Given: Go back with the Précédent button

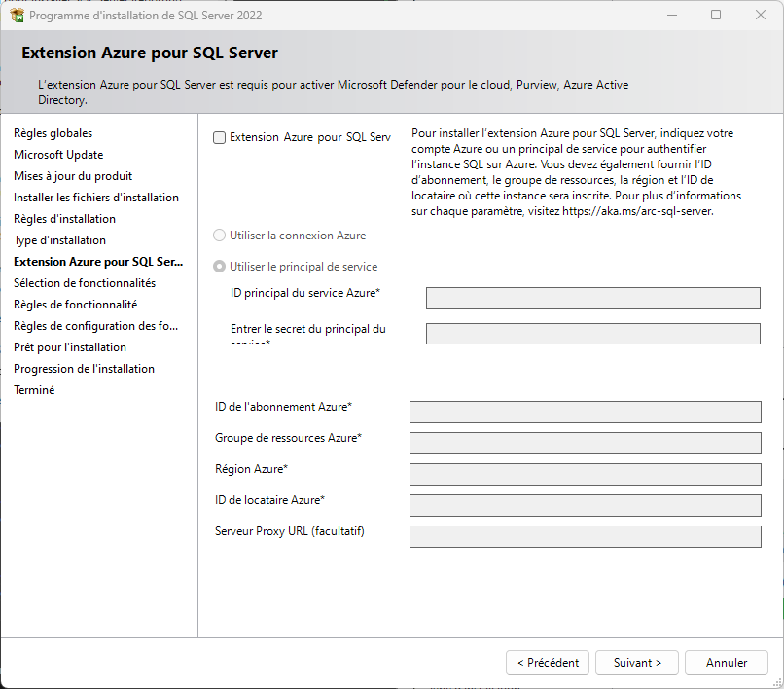Looking at the screenshot, I should point(548,663).
